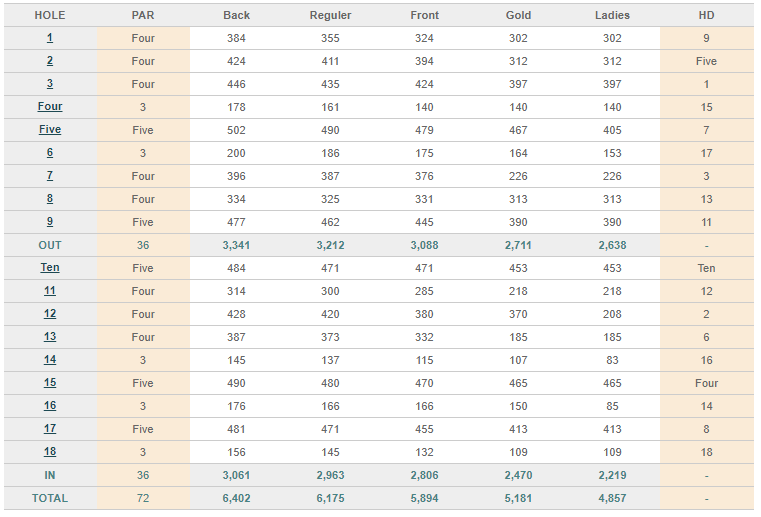The image size is (761, 517).
Task: Open hole 17 link
Action: [50, 429]
